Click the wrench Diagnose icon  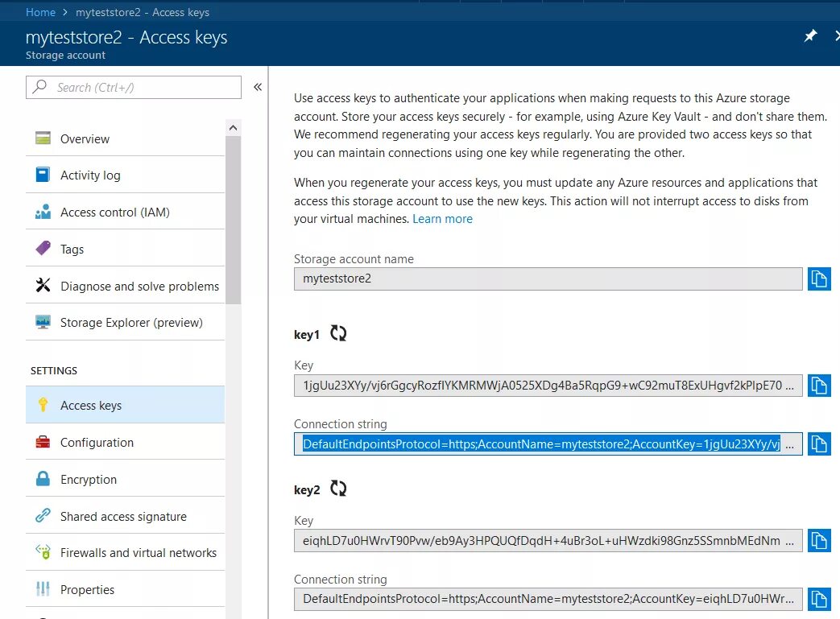43,285
